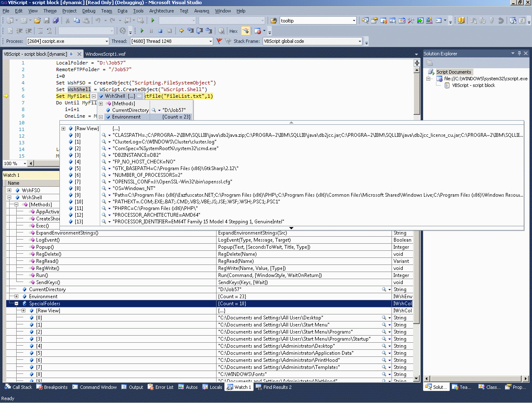Click the Cut scissors icon
Image resolution: width=532 pixels, height=403 pixels.
[x=68, y=20]
